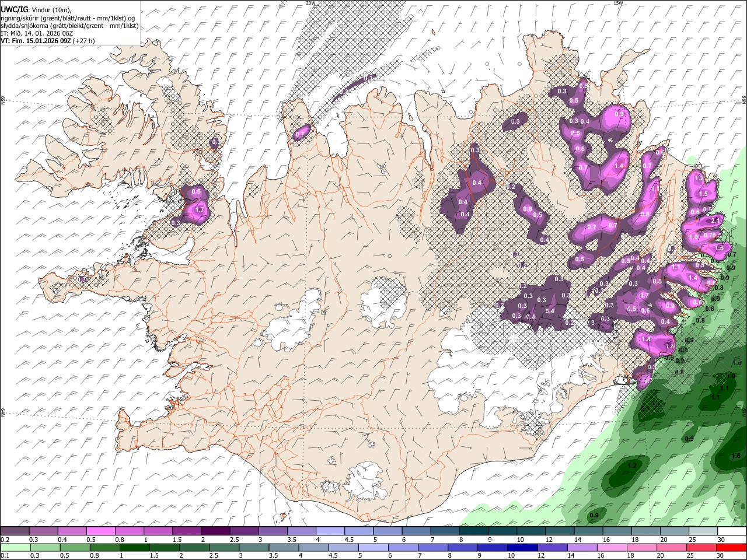
Task: Pick the 0.5 mm medium green rain legend swatch
Action: point(75,548)
